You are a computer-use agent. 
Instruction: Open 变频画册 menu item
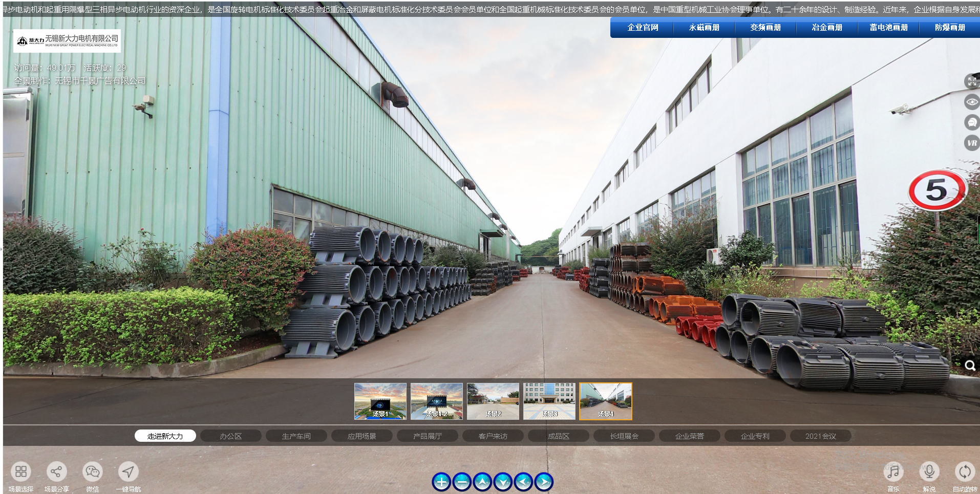[765, 28]
